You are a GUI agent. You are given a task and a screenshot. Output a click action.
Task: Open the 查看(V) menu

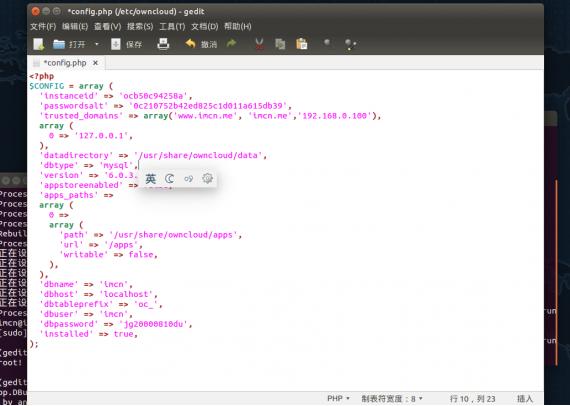(108, 27)
